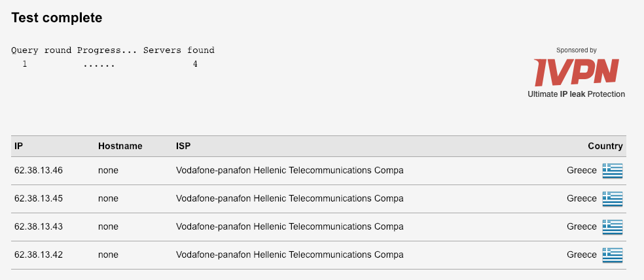Click Greece flag icon for 62.38.13.43

click(613, 227)
